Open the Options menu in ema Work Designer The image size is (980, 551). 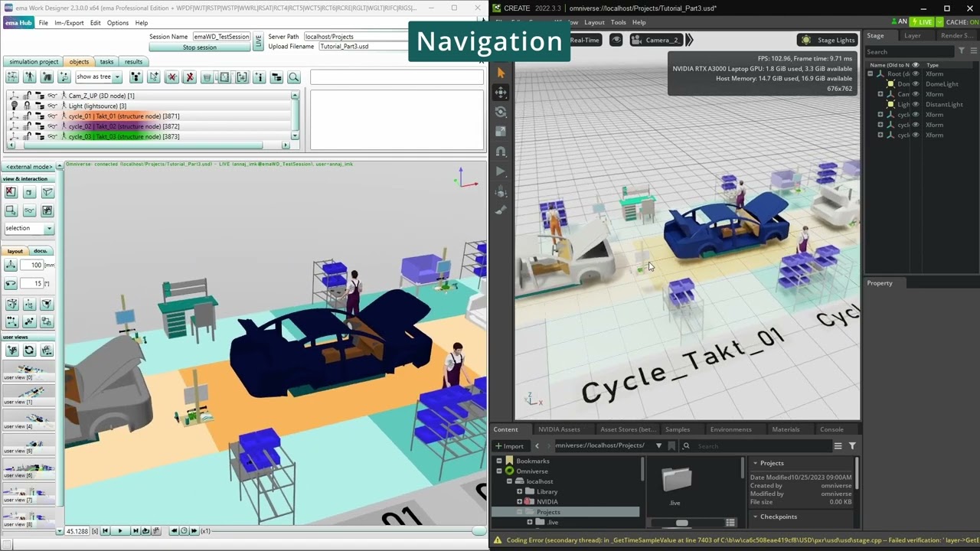pyautogui.click(x=117, y=23)
